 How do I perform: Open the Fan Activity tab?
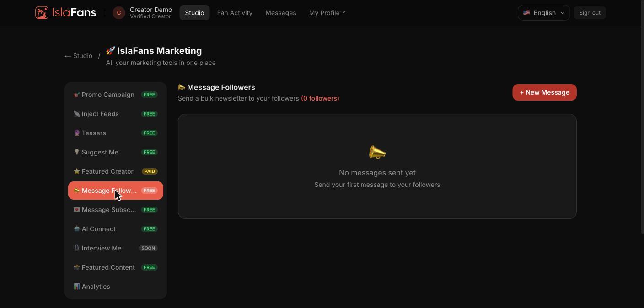(x=235, y=13)
